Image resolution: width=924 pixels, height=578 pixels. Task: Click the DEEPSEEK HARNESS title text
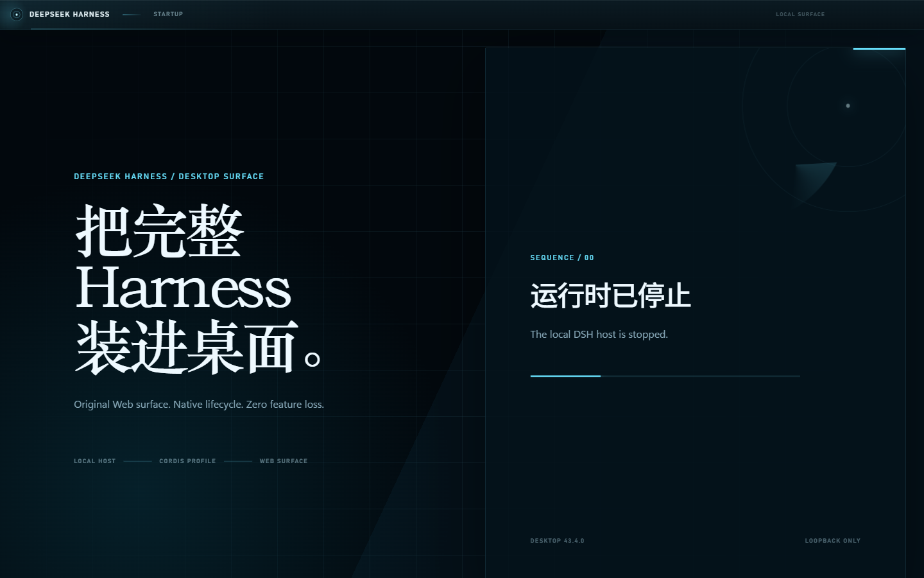click(69, 14)
